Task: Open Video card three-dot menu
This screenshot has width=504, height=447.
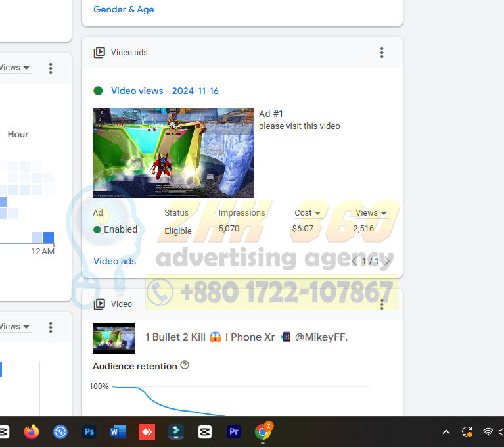Action: [x=382, y=304]
